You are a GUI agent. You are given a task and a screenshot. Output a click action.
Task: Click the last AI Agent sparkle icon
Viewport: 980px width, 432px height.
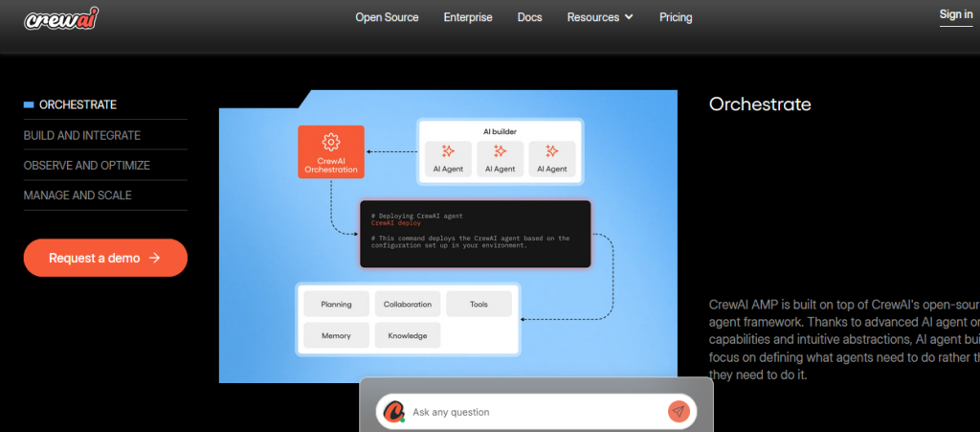pyautogui.click(x=552, y=151)
